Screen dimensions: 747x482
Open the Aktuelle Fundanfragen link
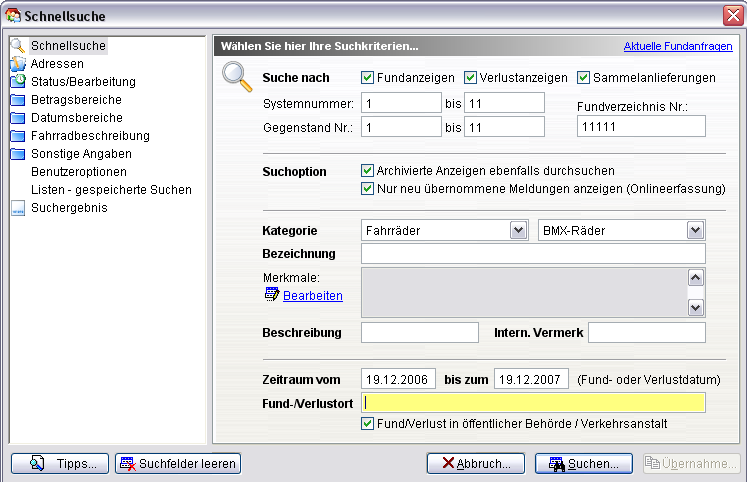(x=678, y=46)
